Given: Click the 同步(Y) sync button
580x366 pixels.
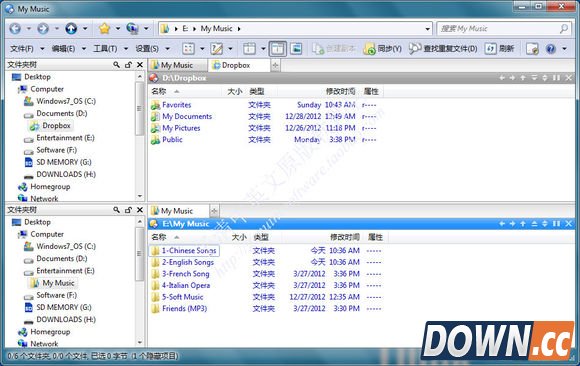Looking at the screenshot, I should [x=383, y=48].
